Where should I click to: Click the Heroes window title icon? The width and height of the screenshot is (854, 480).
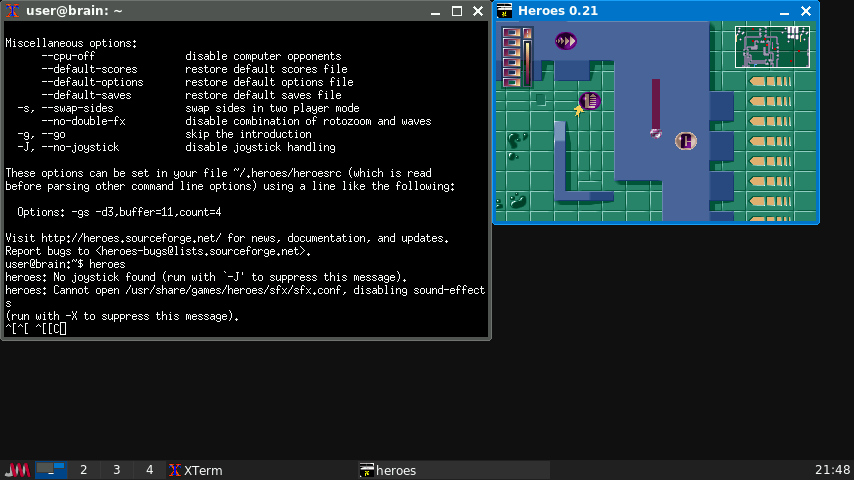point(505,11)
